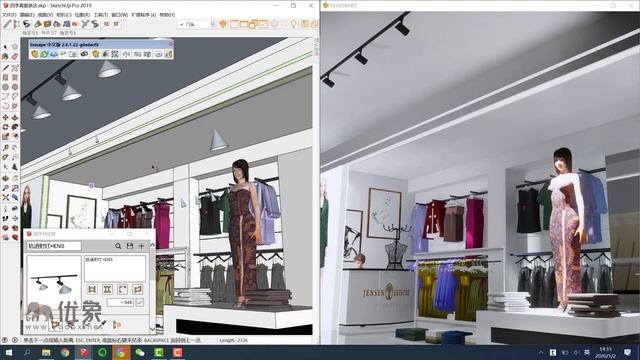Click the light bulb icon in top toolbar

(293, 24)
